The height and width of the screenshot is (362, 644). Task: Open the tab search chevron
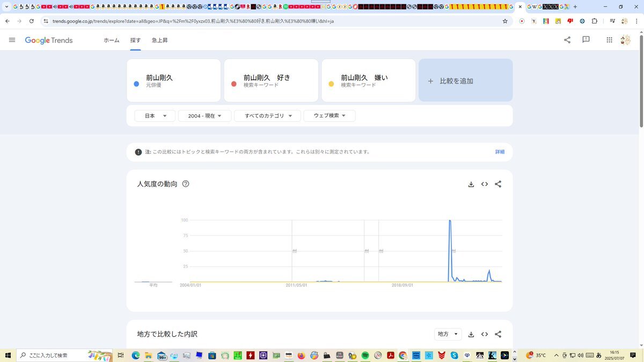point(6,6)
